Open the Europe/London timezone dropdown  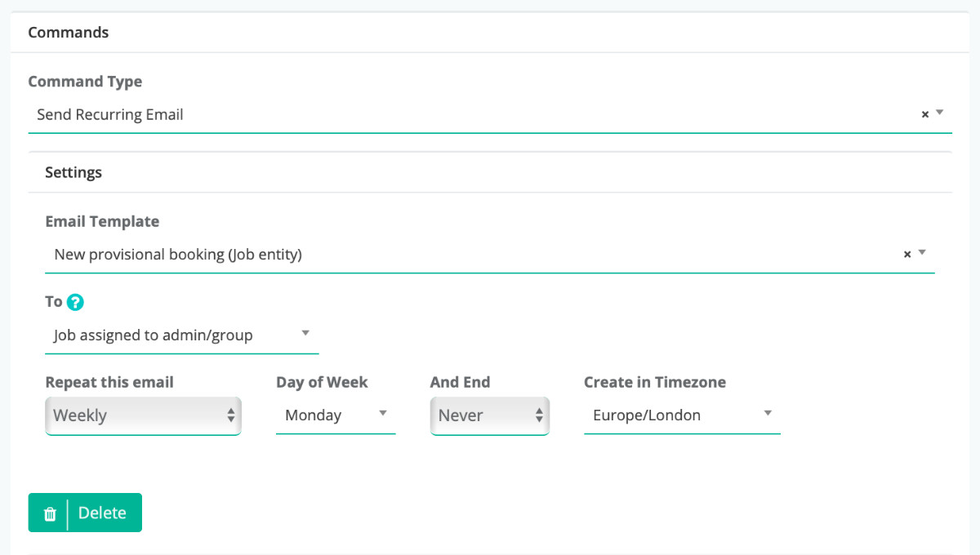coord(670,415)
